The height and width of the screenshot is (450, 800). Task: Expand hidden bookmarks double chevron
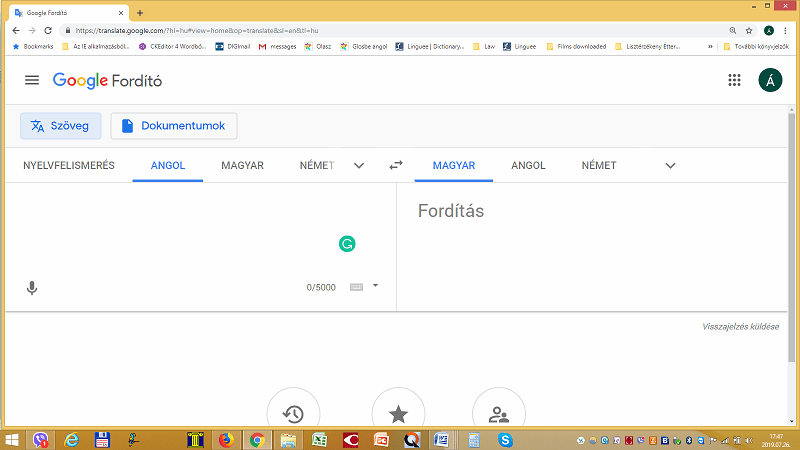710,46
